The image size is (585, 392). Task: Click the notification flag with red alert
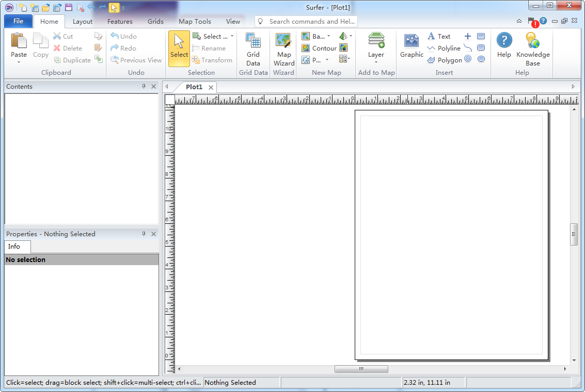[533, 22]
